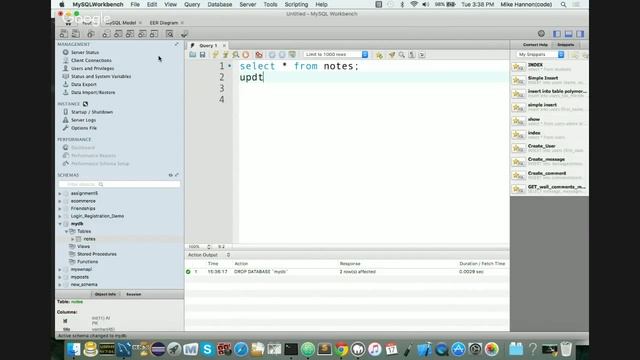The width and height of the screenshot is (640, 360).
Task: Click the editor zoom percentage stepper
Action: point(209,247)
